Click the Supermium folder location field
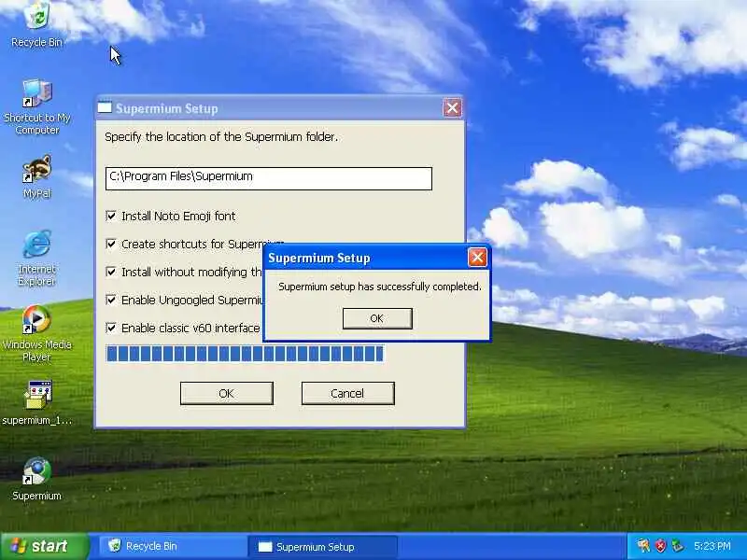This screenshot has width=747, height=560. [269, 178]
